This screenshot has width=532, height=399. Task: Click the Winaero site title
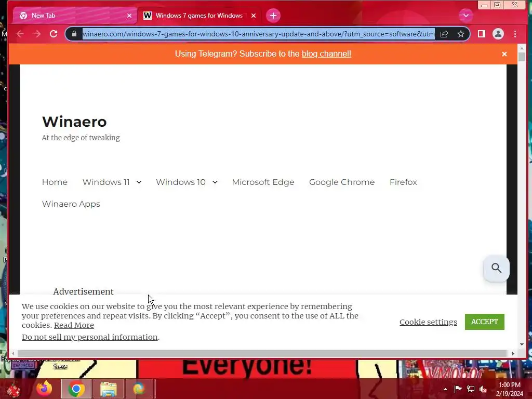click(74, 122)
